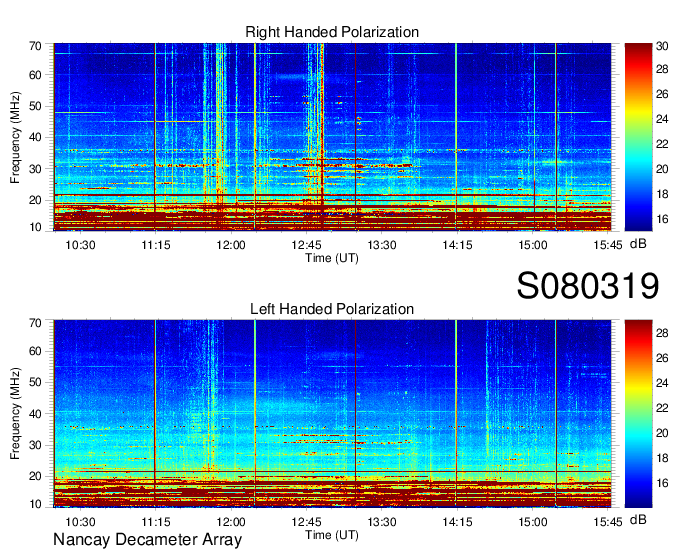680x552 pixels.
Task: Click the 28 label on Left Handed color bar
Action: (x=662, y=333)
